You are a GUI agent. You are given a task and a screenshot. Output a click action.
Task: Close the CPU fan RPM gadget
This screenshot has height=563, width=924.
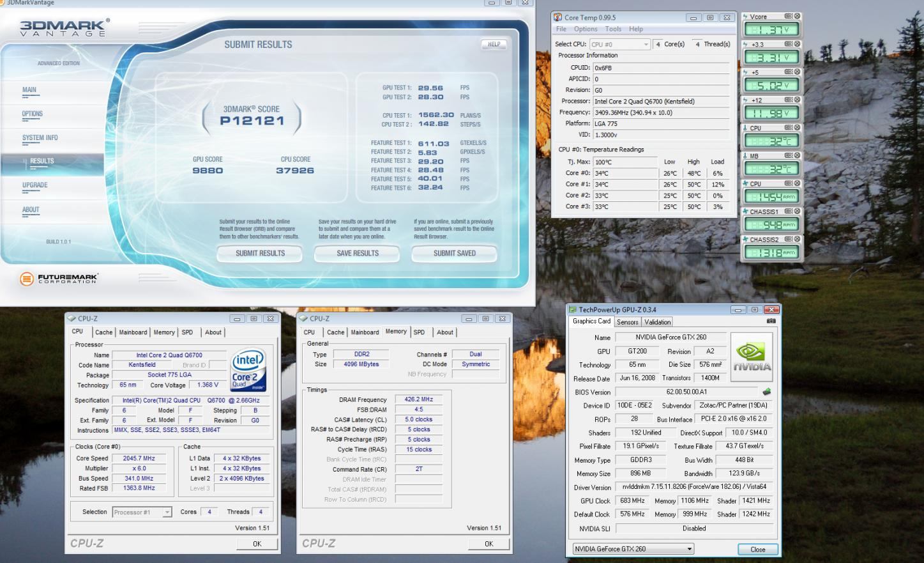(797, 183)
